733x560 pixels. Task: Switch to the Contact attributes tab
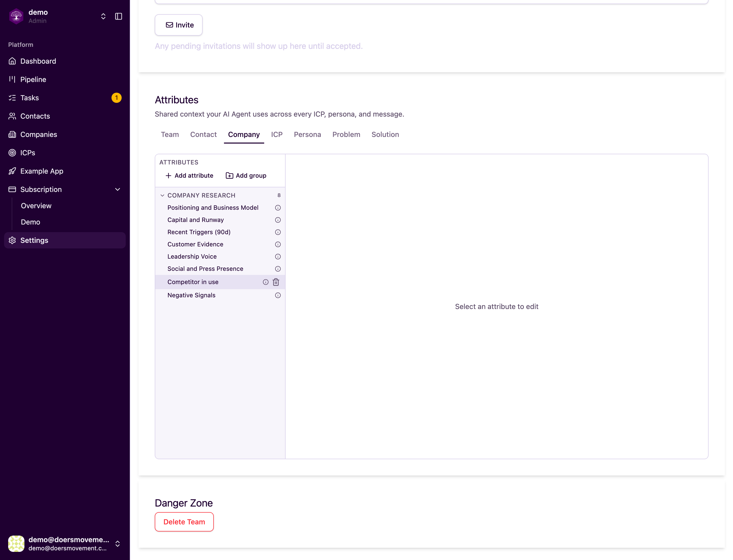pos(203,134)
